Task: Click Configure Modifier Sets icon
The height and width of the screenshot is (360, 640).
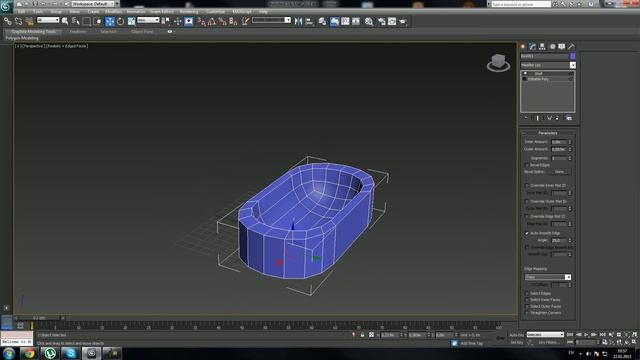Action: click(569, 118)
